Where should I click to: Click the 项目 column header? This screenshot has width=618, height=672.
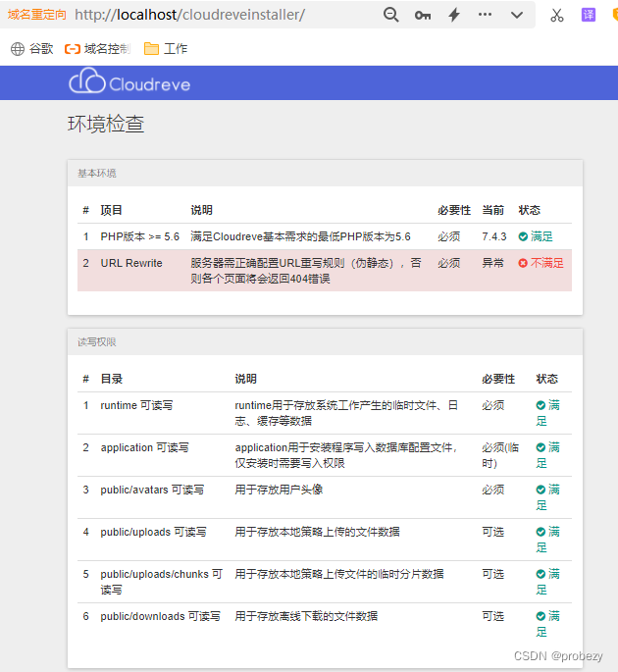coord(112,210)
